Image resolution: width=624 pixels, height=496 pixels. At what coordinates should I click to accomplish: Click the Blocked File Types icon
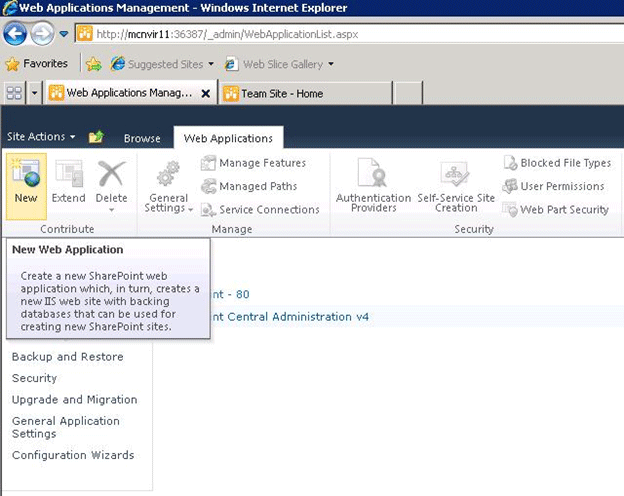coord(510,163)
